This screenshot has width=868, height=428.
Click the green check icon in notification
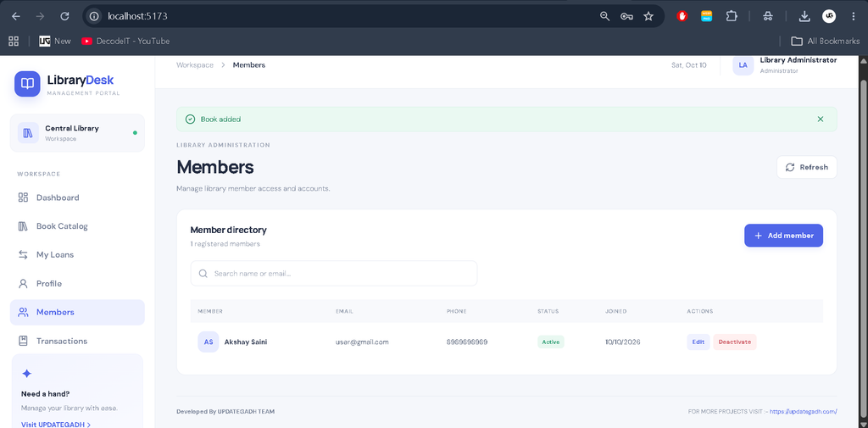point(191,119)
